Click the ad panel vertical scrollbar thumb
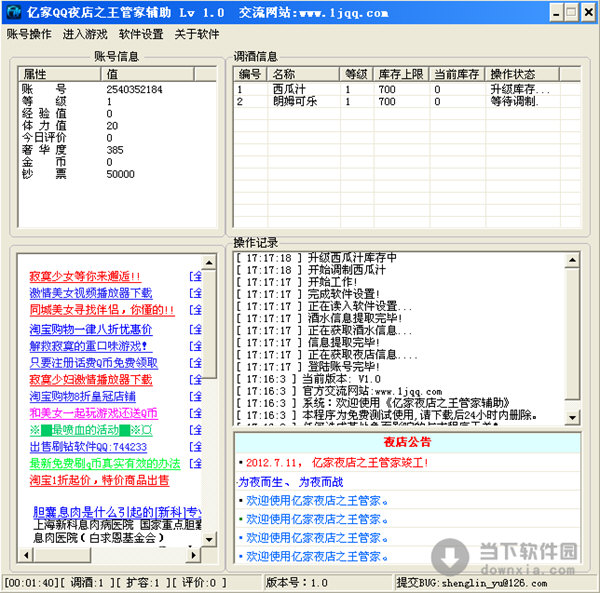The width and height of the screenshot is (600, 593). (209, 324)
